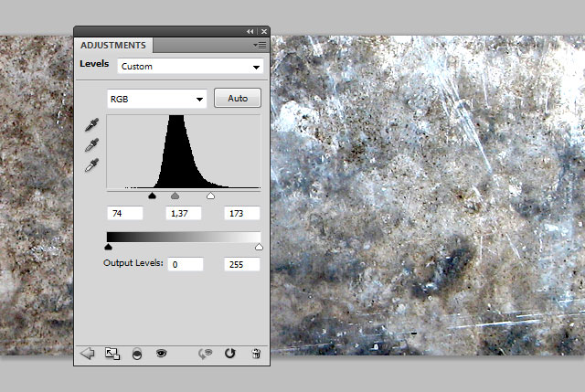Image resolution: width=585 pixels, height=392 pixels.
Task: Click the histogram display
Action: [184, 152]
